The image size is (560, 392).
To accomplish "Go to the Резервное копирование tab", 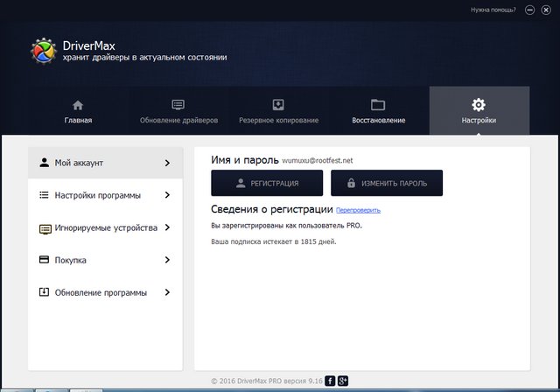I will tap(278, 111).
